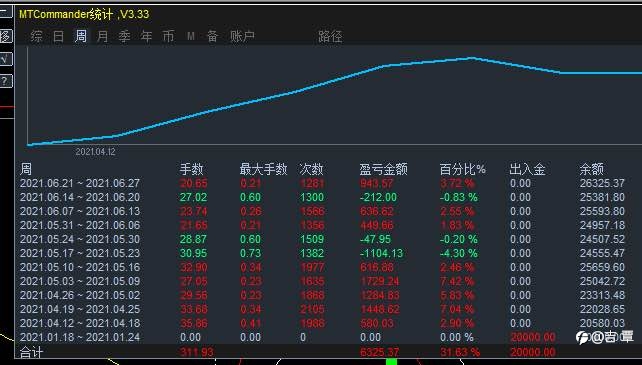Screen dimensions: 642x365
Task: Switch to the 综 summary tab
Action: pos(36,36)
